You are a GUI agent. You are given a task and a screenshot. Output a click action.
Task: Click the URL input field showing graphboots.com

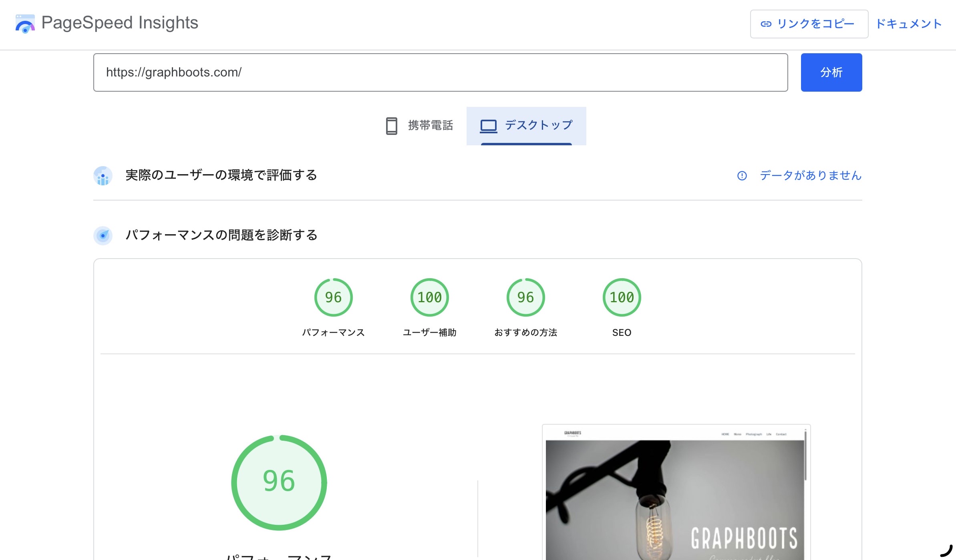[x=441, y=72]
